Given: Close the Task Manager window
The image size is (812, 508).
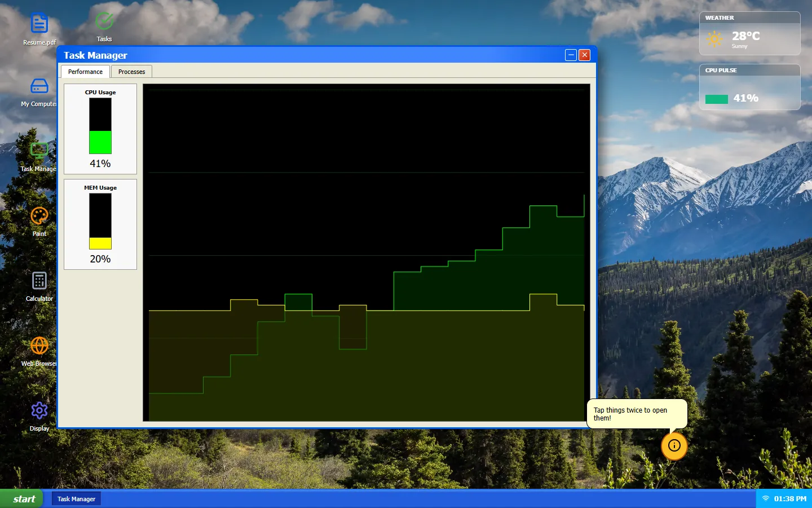Looking at the screenshot, I should click(x=585, y=55).
